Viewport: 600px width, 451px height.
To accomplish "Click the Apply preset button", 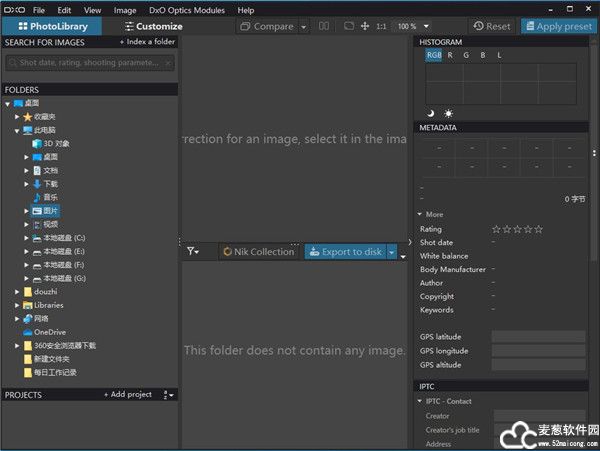I will click(557, 26).
